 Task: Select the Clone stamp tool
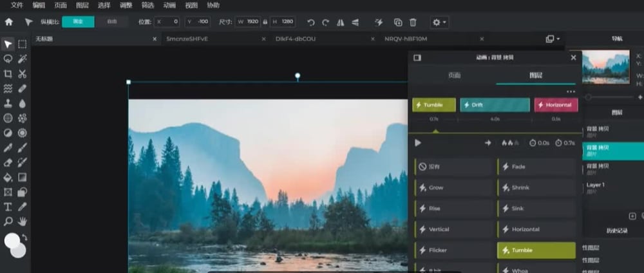click(8, 104)
